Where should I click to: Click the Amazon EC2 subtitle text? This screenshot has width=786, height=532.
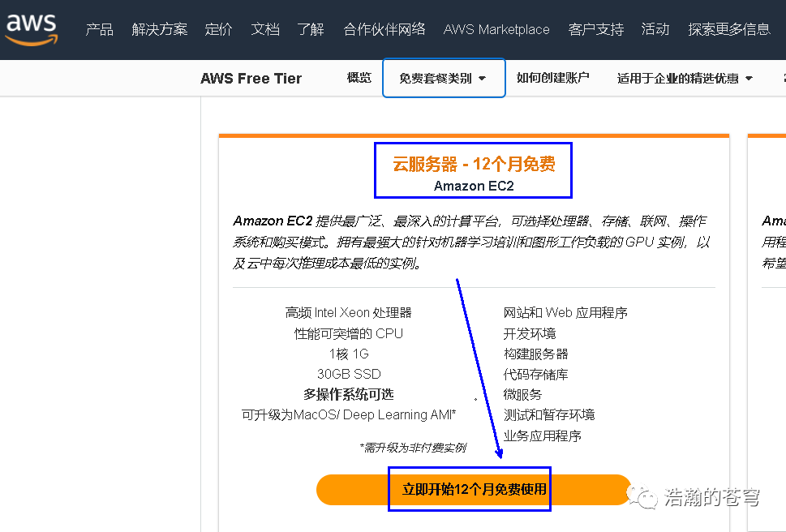(x=474, y=186)
